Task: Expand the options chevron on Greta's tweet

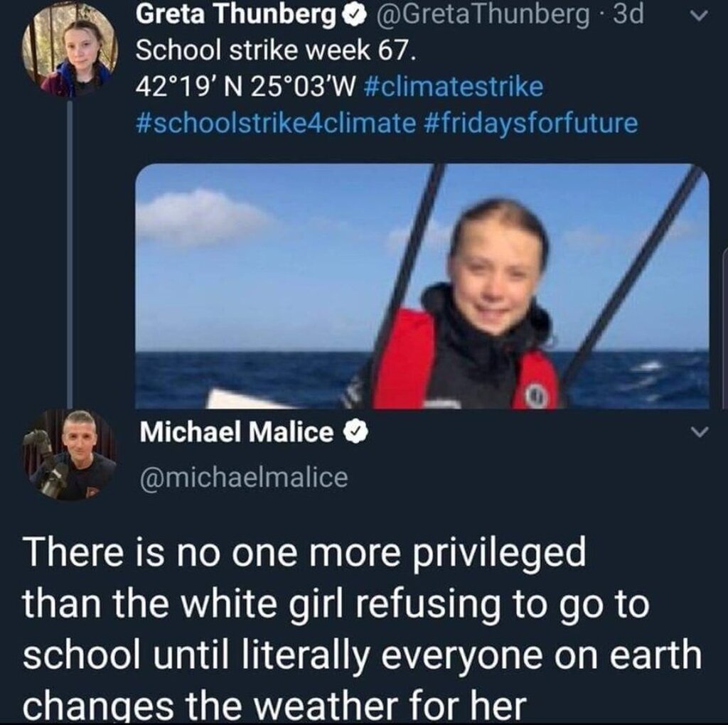Action: pyautogui.click(x=699, y=16)
